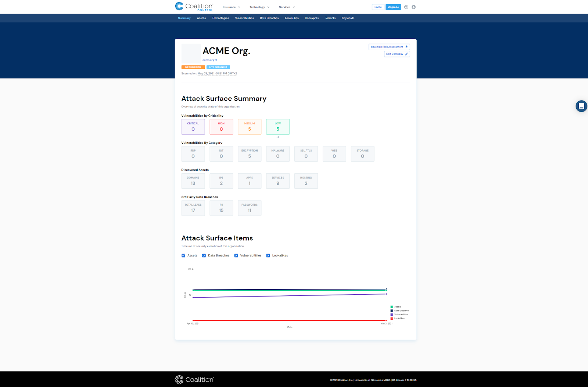Viewport: 588px width, 387px height.
Task: Open the Low vulnerabilities card
Action: [278, 127]
